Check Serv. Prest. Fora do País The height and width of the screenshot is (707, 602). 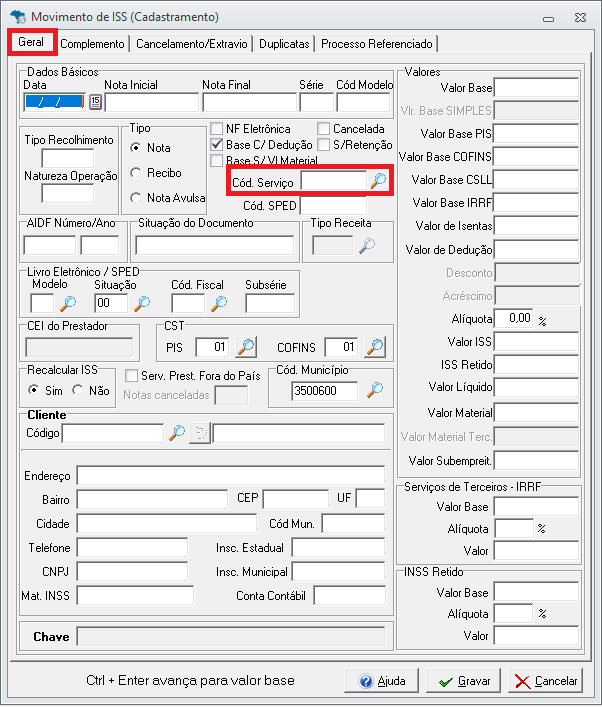(132, 375)
